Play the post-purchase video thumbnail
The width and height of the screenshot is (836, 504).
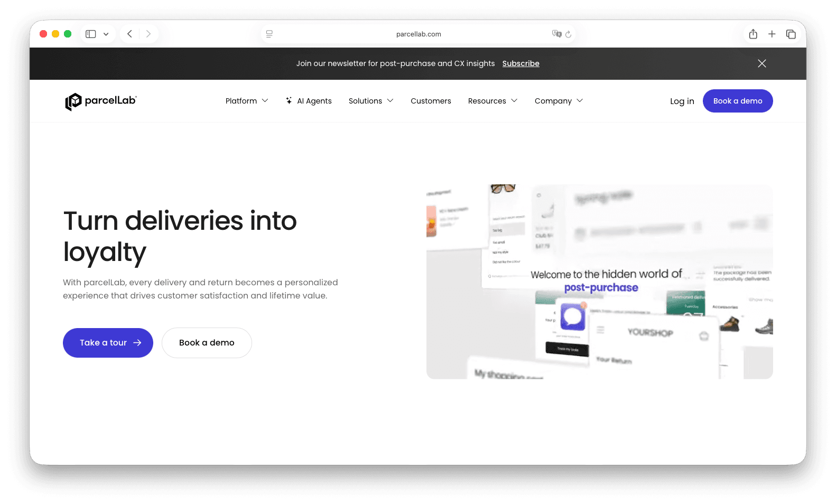pyautogui.click(x=599, y=282)
